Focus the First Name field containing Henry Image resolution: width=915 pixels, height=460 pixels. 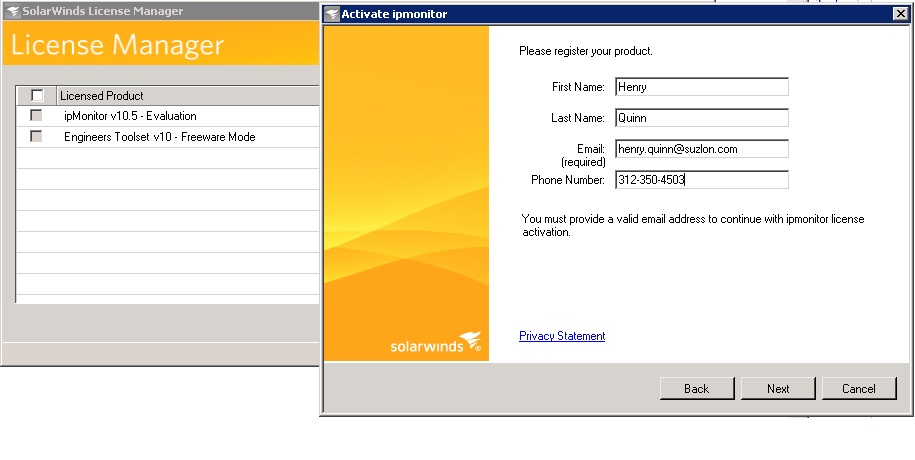pyautogui.click(x=702, y=87)
